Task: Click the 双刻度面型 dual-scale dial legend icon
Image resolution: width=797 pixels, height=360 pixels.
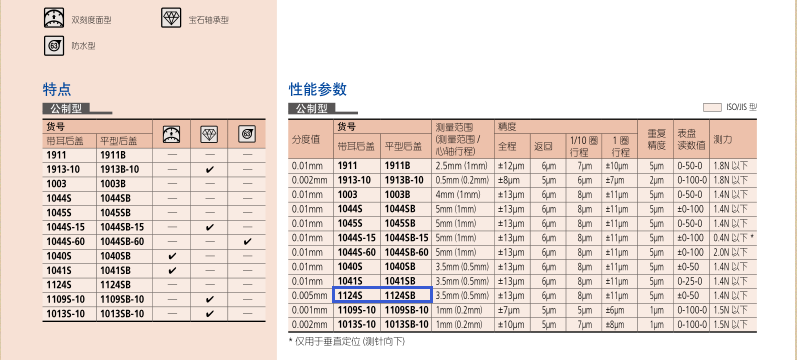Action: [x=53, y=18]
